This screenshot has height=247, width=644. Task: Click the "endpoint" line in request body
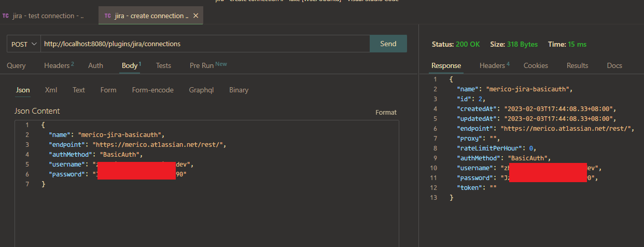(x=137, y=144)
